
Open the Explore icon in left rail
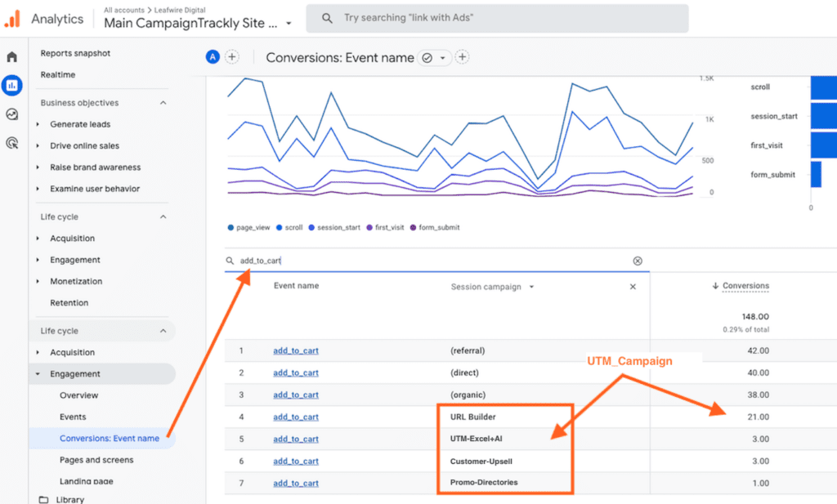tap(11, 114)
